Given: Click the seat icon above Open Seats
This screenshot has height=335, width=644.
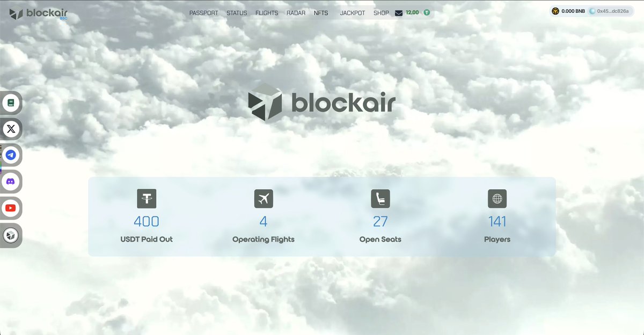Looking at the screenshot, I should click(380, 199).
